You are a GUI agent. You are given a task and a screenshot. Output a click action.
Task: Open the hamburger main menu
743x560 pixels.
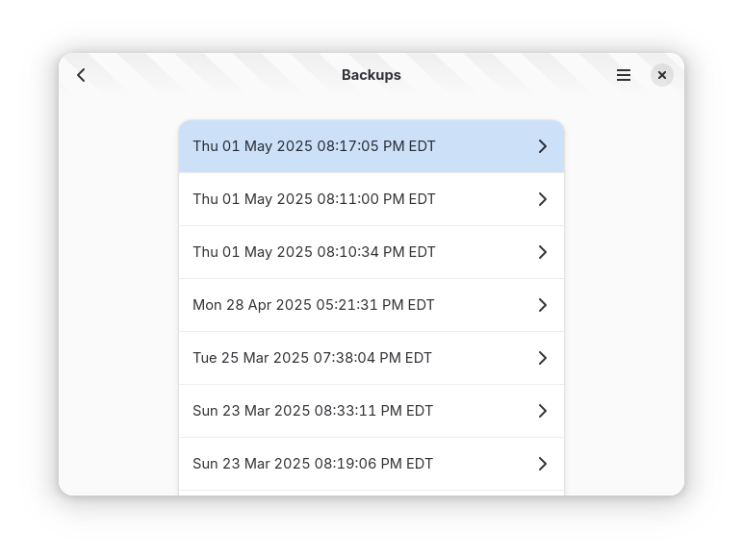point(623,75)
